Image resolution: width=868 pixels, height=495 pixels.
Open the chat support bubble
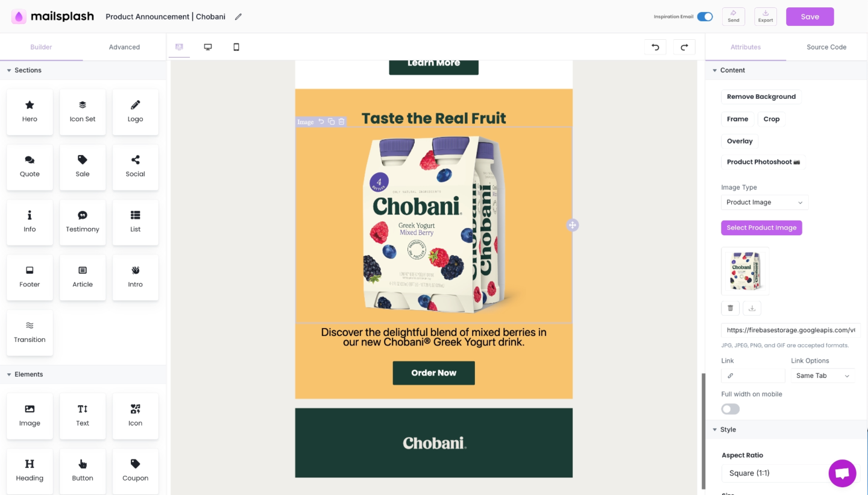click(842, 473)
